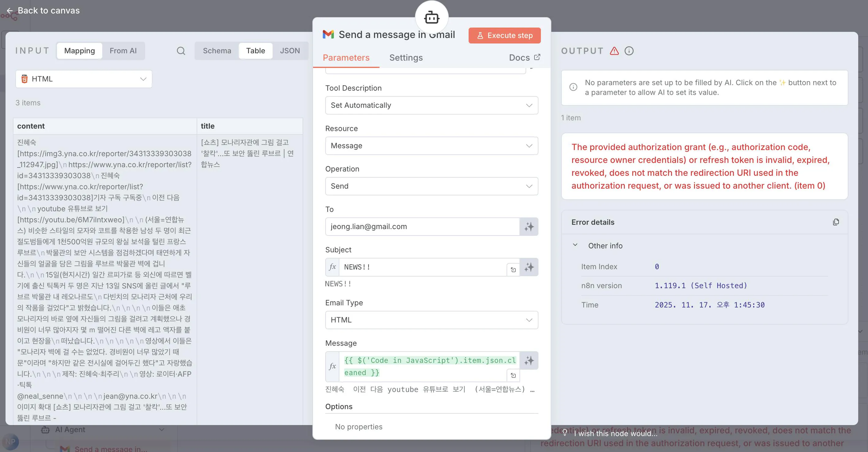The image size is (868, 452).
Task: Click the output info circle icon
Action: 629,51
